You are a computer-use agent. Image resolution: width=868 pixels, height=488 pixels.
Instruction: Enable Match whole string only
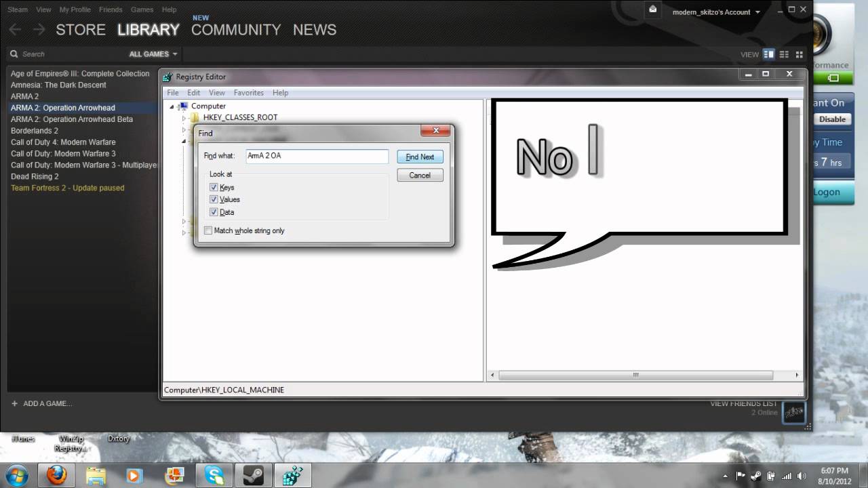[x=208, y=230]
